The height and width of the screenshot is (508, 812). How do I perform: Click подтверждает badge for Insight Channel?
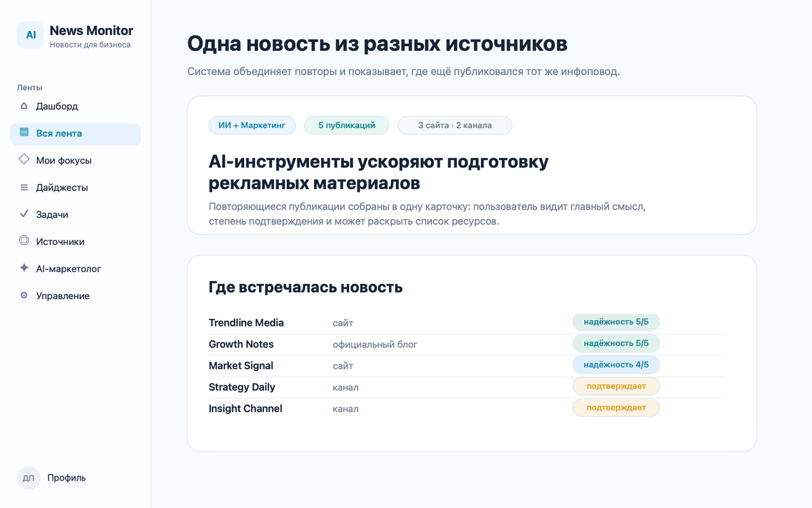(x=616, y=408)
